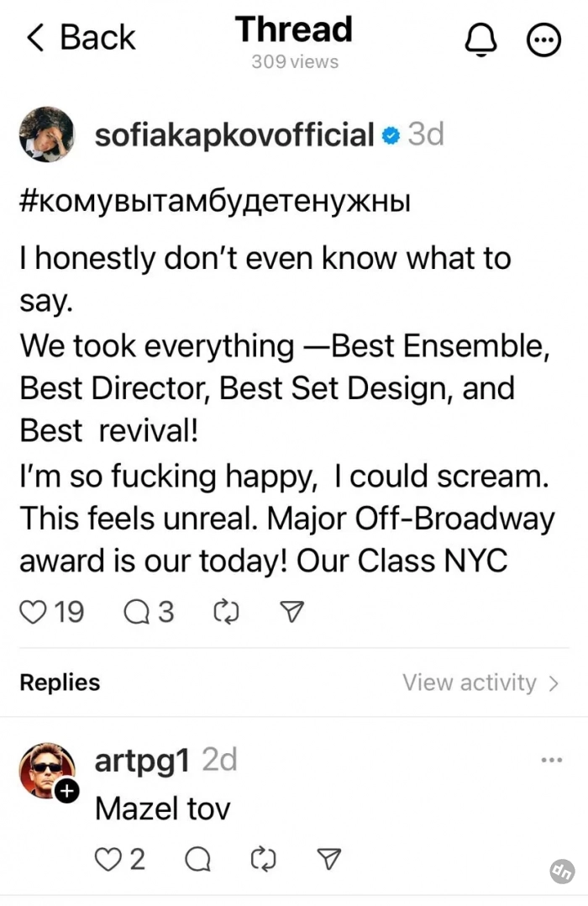This screenshot has width=588, height=906.
Task: Like the main post with heart icon
Action: (34, 613)
